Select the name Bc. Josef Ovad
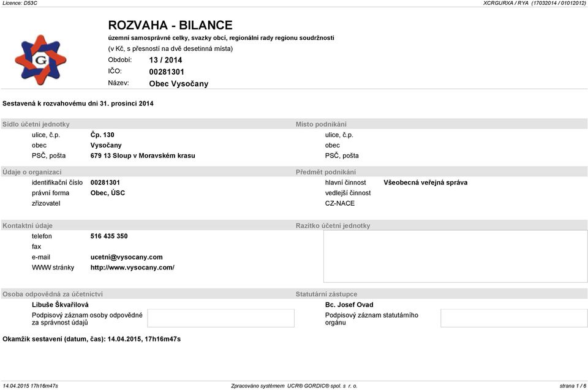 click(349, 305)
